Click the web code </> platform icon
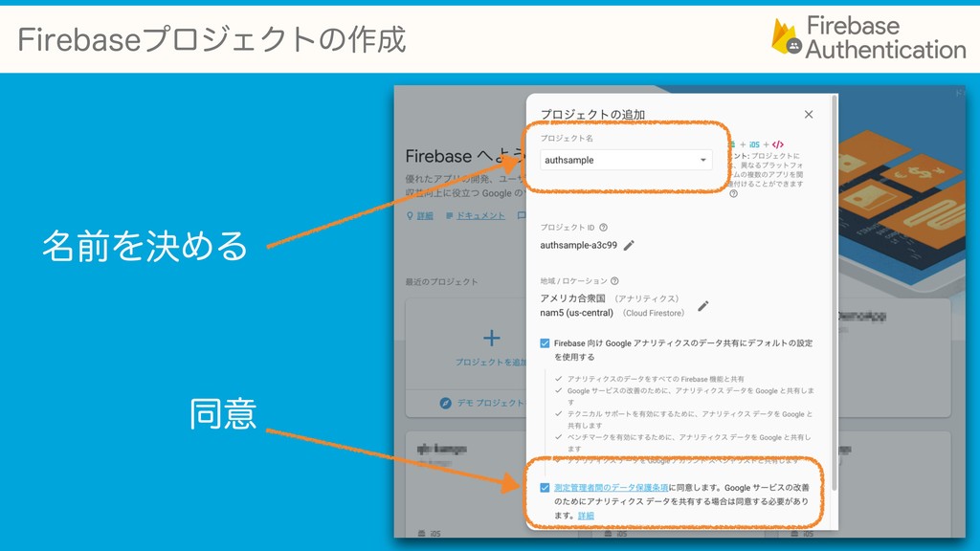 pos(777,144)
